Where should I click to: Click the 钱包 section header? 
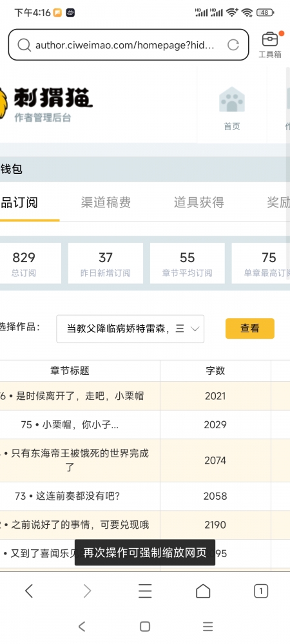point(12,169)
